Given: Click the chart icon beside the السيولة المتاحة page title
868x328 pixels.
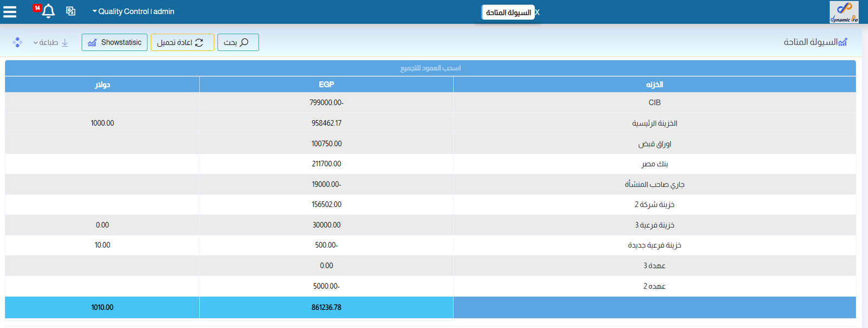Looking at the screenshot, I should pos(843,42).
